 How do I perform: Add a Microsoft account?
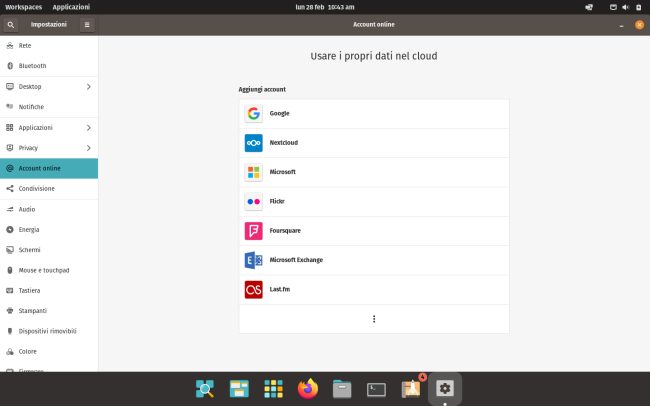(374, 172)
